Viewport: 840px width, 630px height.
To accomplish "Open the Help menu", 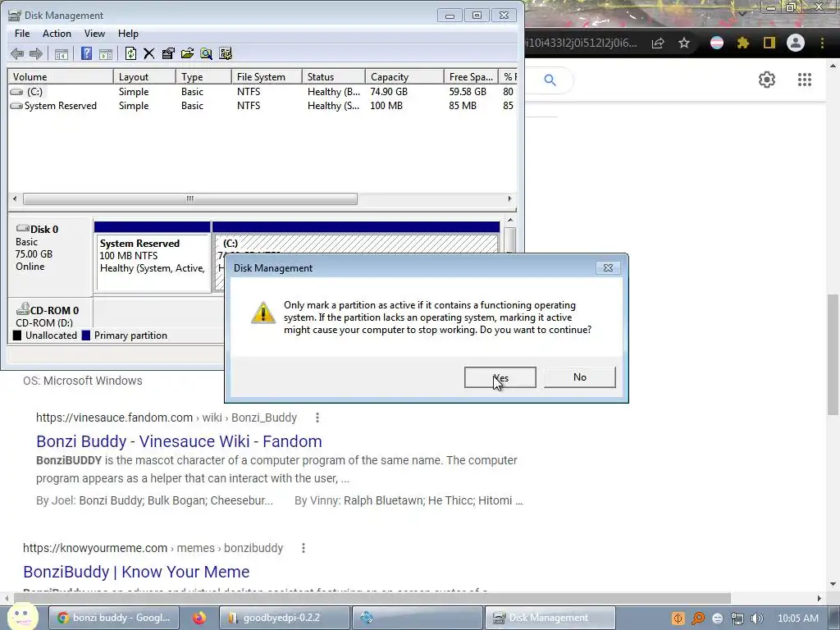I will [x=128, y=33].
